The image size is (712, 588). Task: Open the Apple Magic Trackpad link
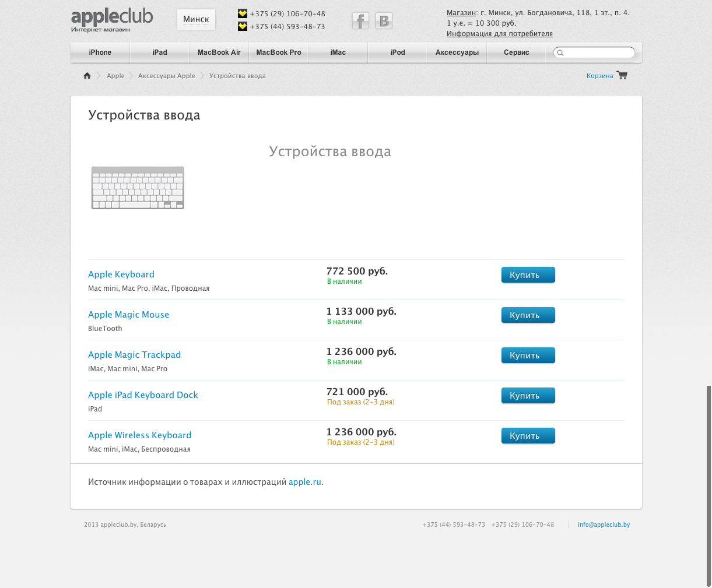(x=134, y=355)
